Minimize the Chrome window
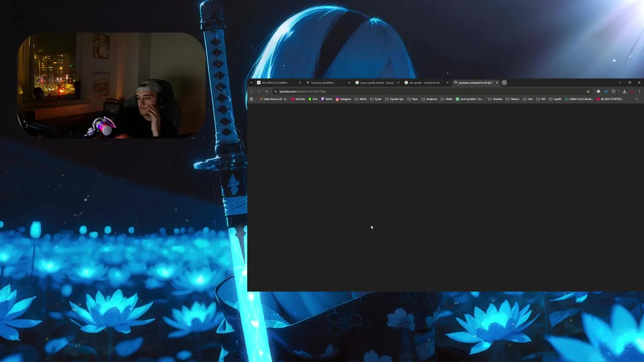 point(620,82)
